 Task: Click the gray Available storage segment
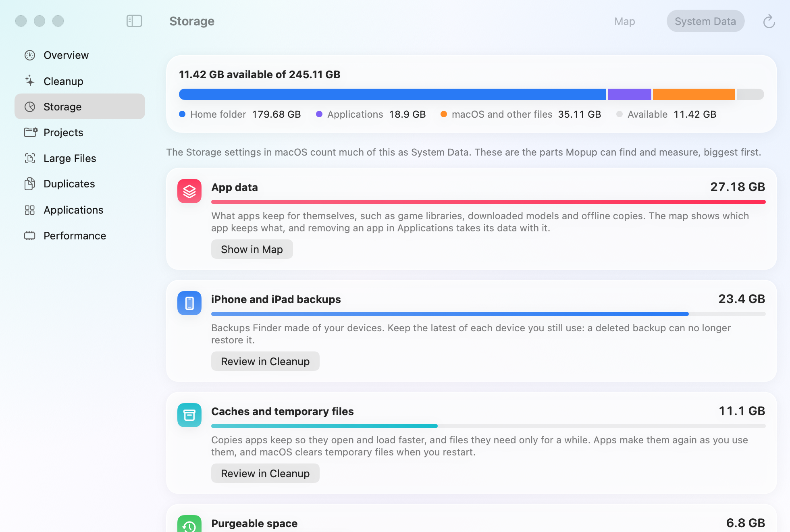coord(750,94)
